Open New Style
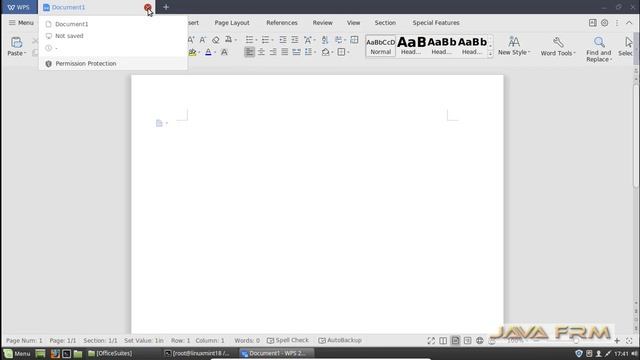This screenshot has width=640, height=360. point(514,46)
